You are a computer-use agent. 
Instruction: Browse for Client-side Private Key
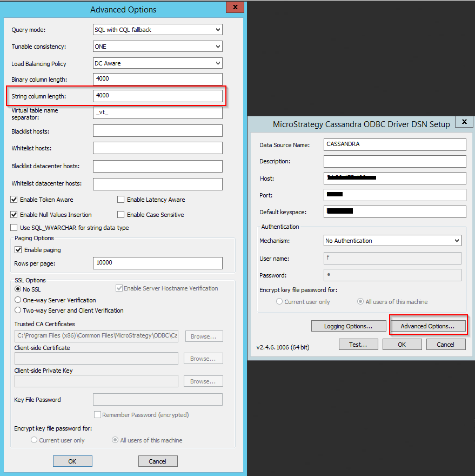click(x=203, y=381)
